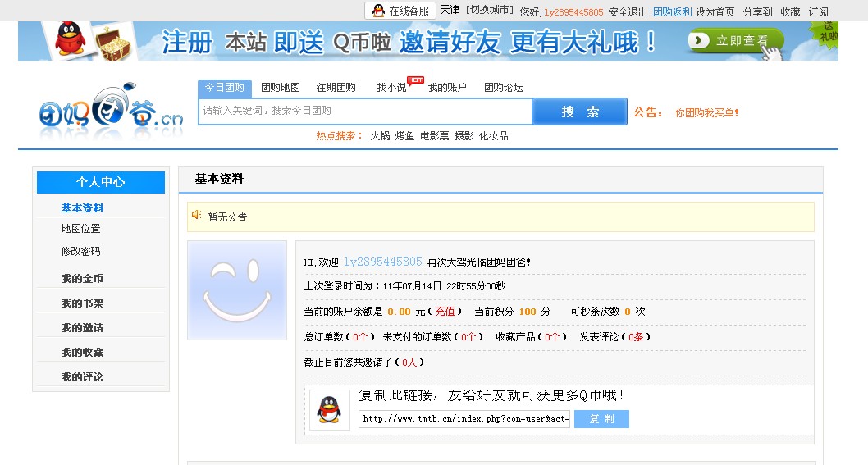Image resolution: width=868 pixels, height=465 pixels.
Task: Click the penguin mascot in top banner
Action: [70, 39]
